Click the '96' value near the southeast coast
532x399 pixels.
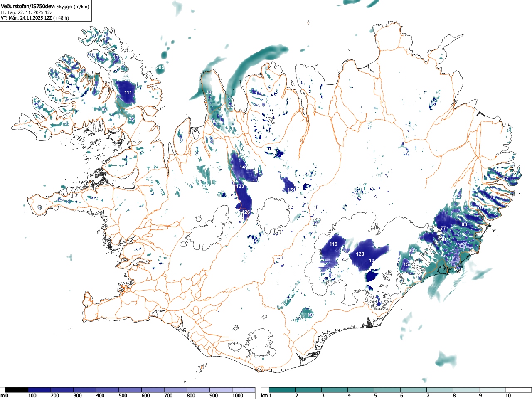click(x=421, y=277)
